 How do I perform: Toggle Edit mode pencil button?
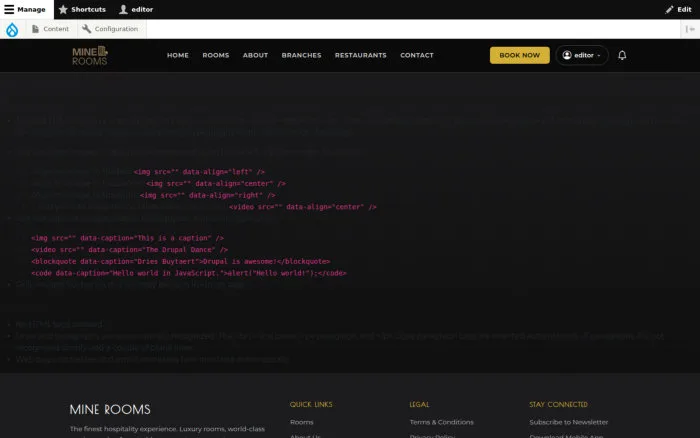(678, 9)
